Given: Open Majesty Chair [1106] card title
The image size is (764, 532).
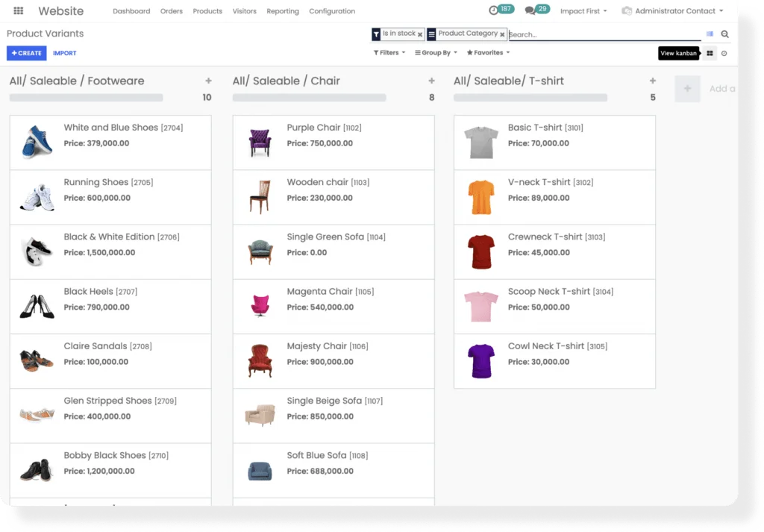Looking at the screenshot, I should [x=328, y=346].
